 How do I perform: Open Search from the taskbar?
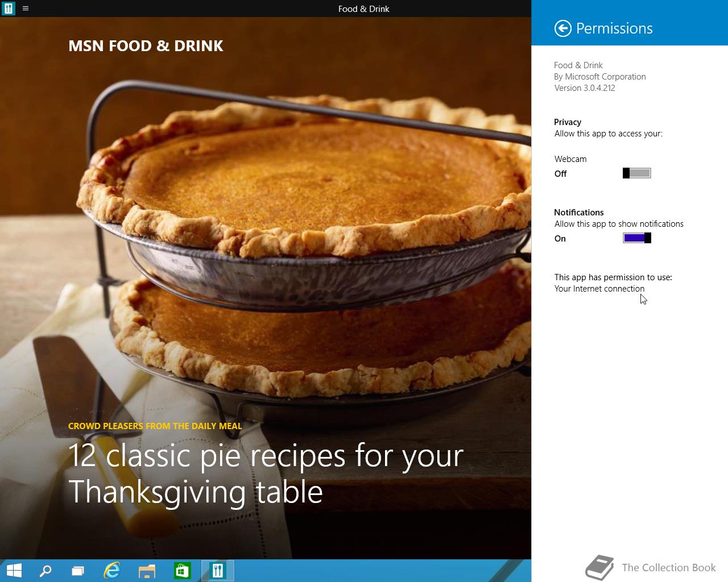45,571
